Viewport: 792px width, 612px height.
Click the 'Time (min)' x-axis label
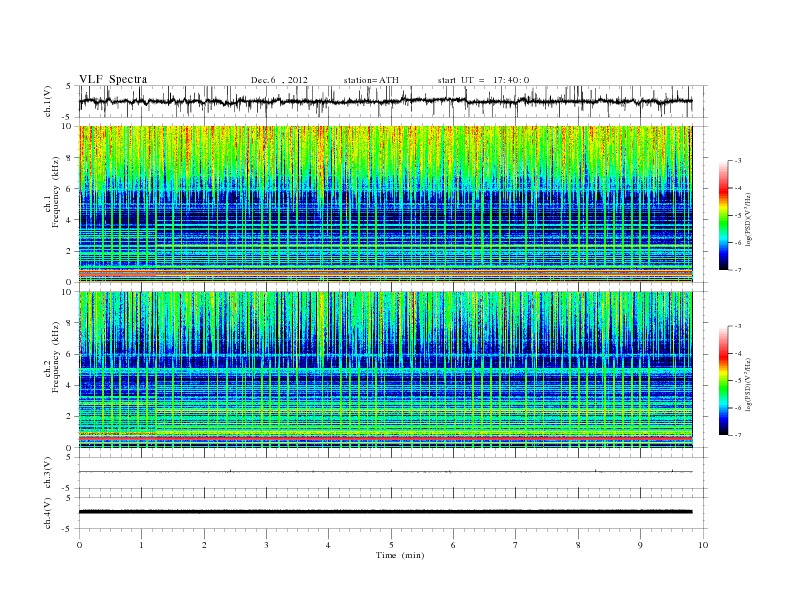click(x=400, y=555)
